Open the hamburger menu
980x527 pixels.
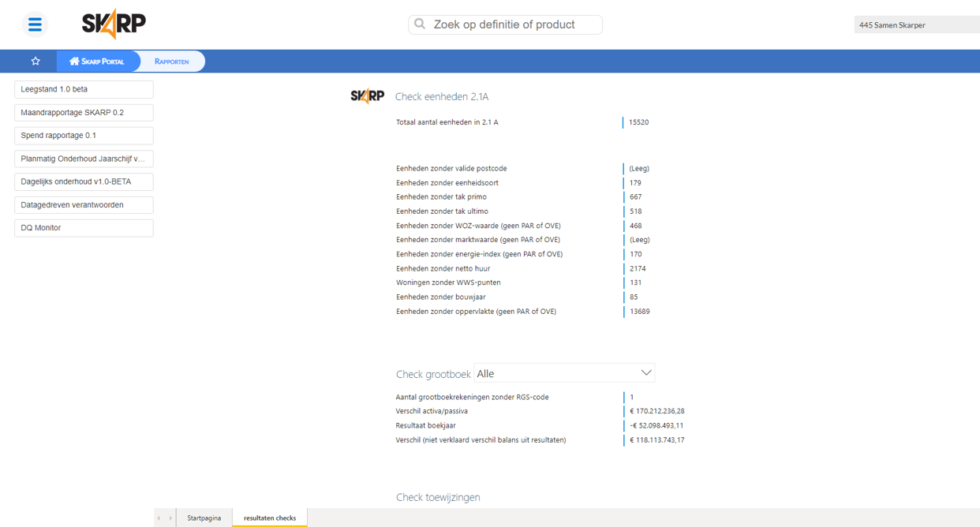(x=35, y=24)
